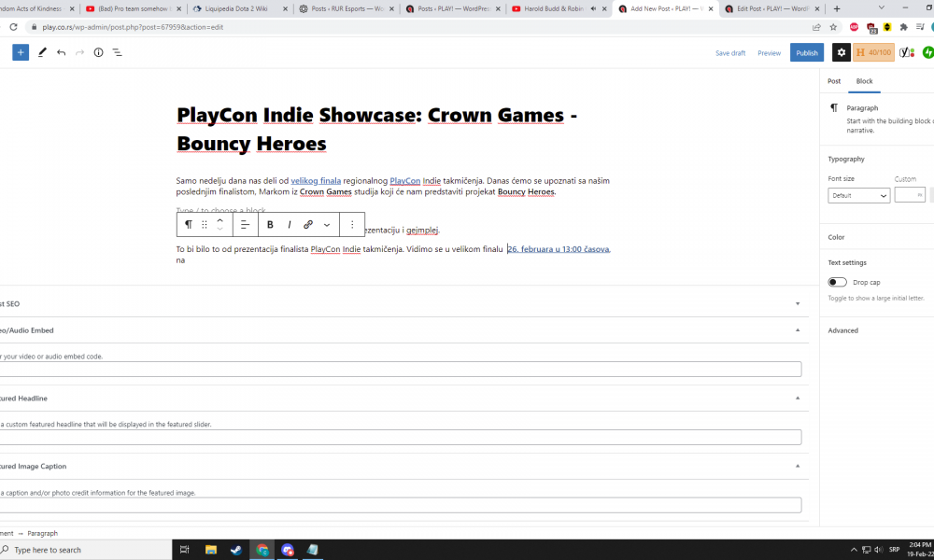The image size is (934, 560).
Task: Reload the current page
Action: click(13, 27)
